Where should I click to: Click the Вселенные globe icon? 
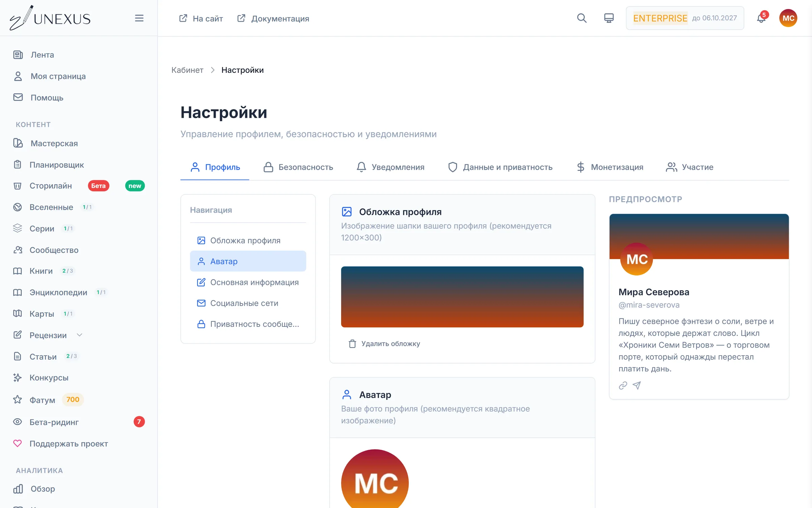click(x=18, y=207)
